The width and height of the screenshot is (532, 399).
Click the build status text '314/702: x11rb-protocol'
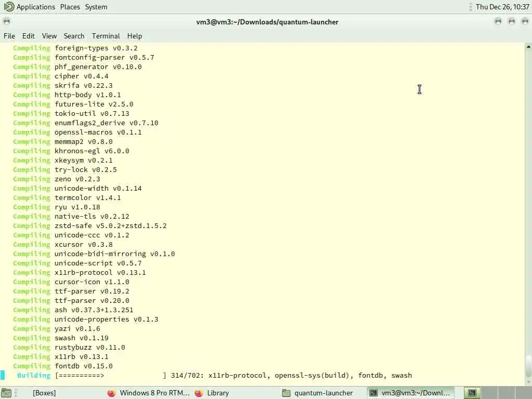219,376
